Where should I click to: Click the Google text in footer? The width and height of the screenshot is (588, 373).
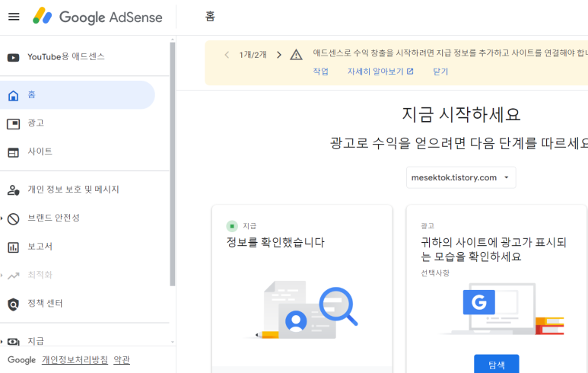(x=22, y=360)
